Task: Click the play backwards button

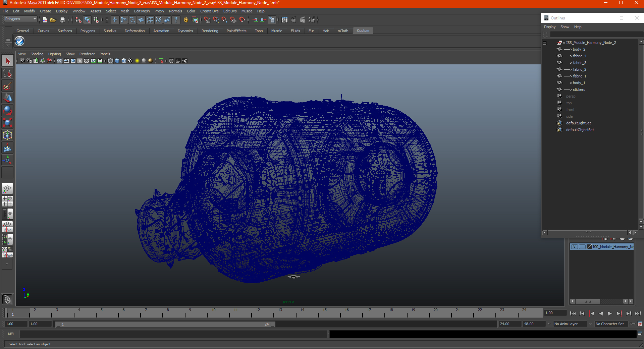Action: [601, 313]
